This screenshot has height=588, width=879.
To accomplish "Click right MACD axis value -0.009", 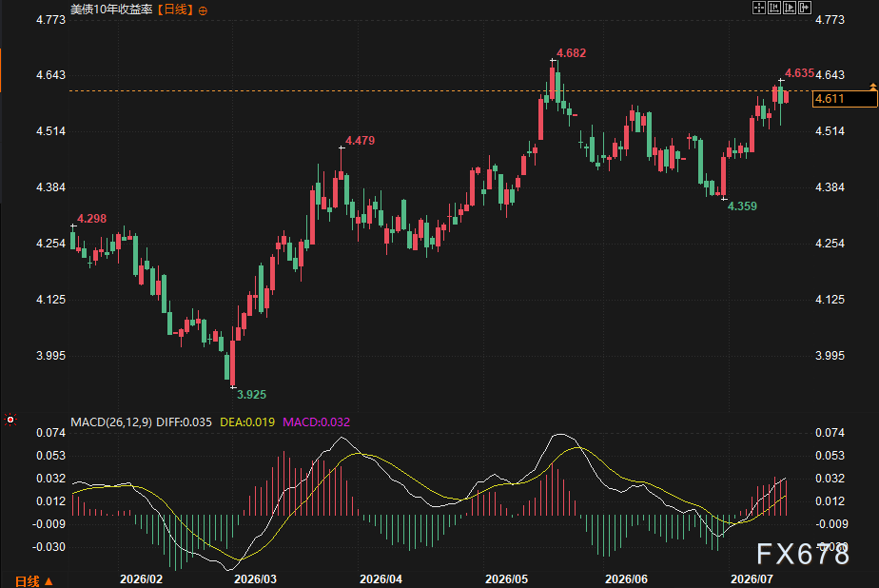I will tap(831, 524).
